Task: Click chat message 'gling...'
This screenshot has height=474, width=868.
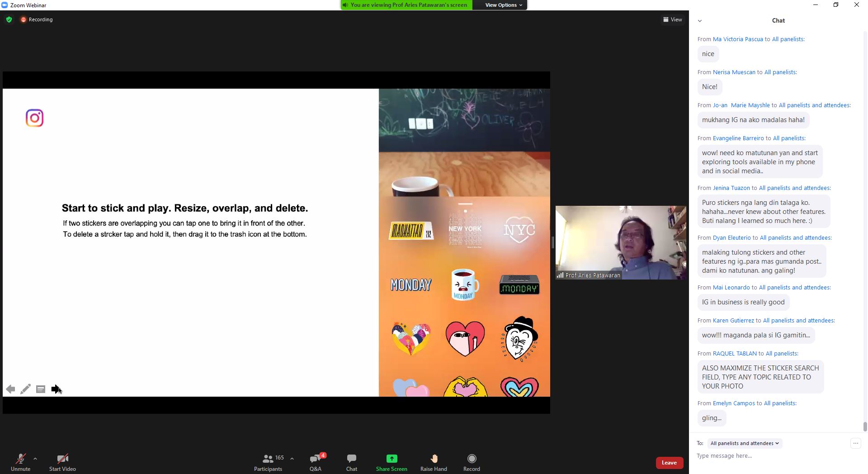Action: pos(712,418)
